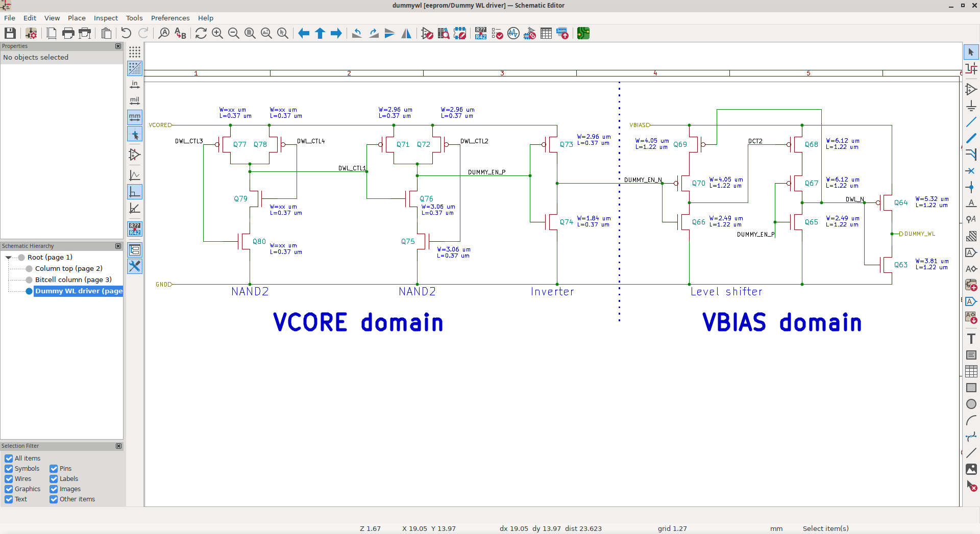Click the Undo arrow icon
Viewport: 980px width, 534px height.
click(x=126, y=34)
